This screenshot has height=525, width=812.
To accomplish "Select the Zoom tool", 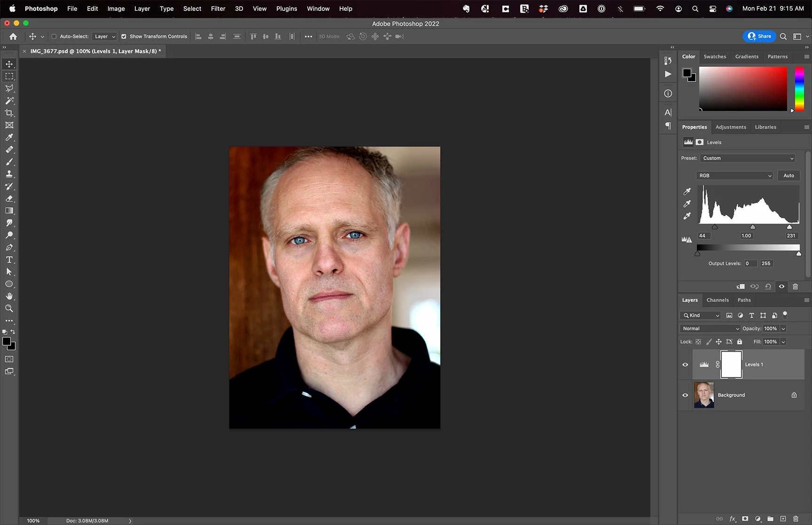I will coord(9,308).
